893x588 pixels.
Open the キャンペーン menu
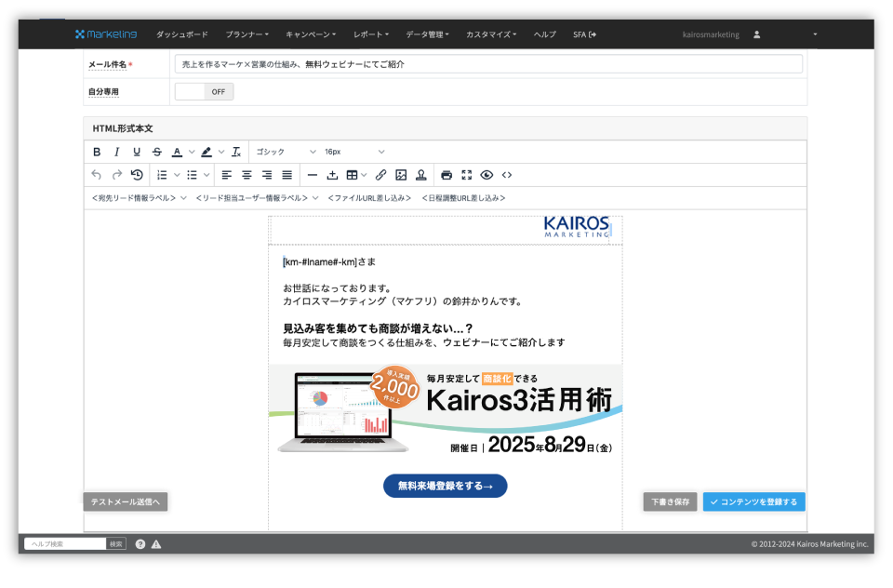[311, 34]
